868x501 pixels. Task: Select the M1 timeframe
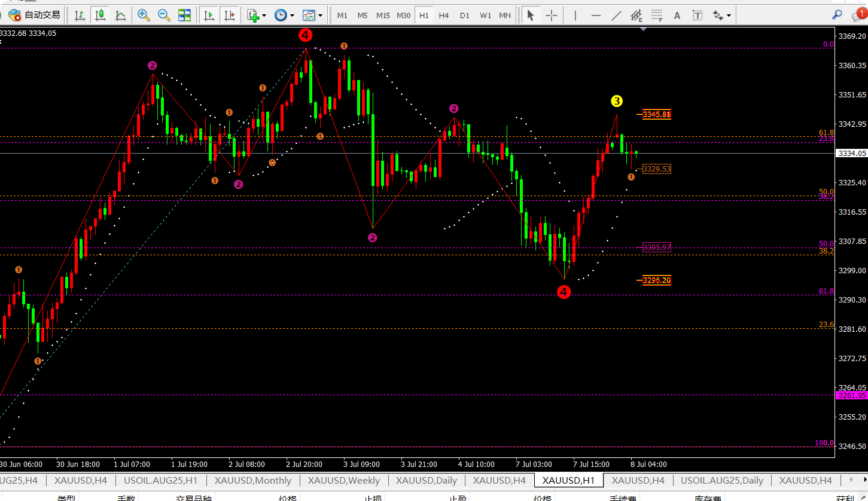[342, 16]
